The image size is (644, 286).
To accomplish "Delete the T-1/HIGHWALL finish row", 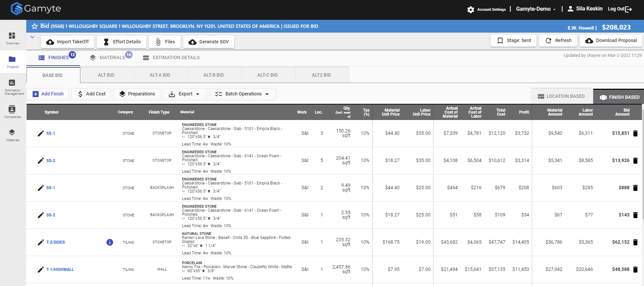I will point(635,270).
